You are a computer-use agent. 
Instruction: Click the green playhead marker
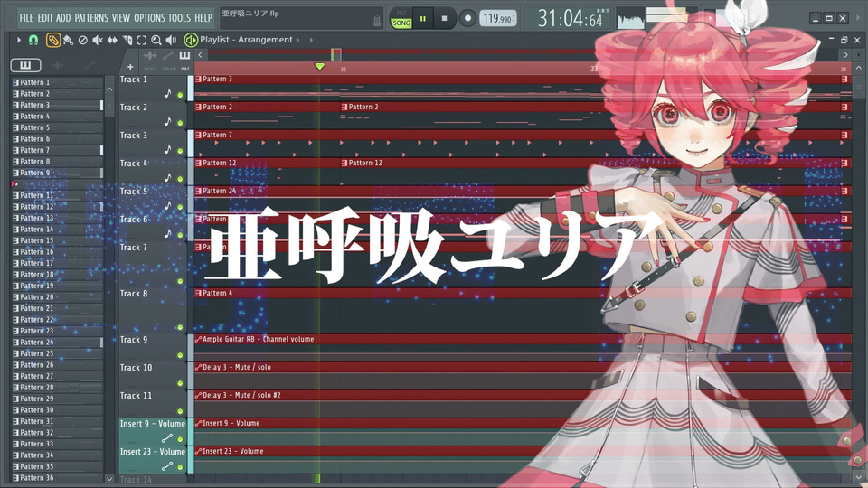[x=319, y=66]
